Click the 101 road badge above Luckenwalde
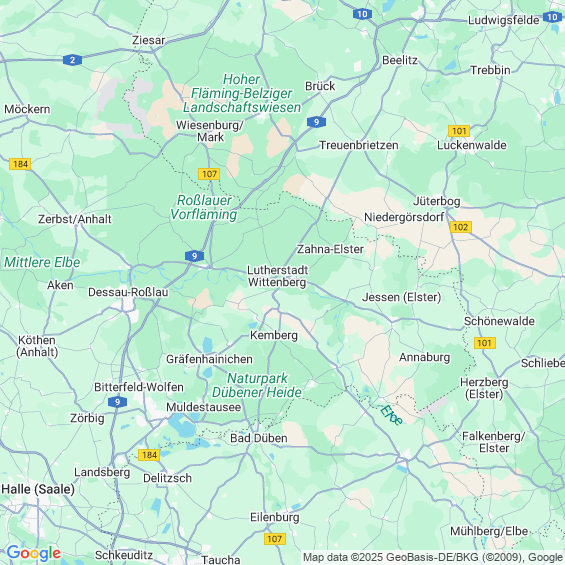 click(x=459, y=131)
